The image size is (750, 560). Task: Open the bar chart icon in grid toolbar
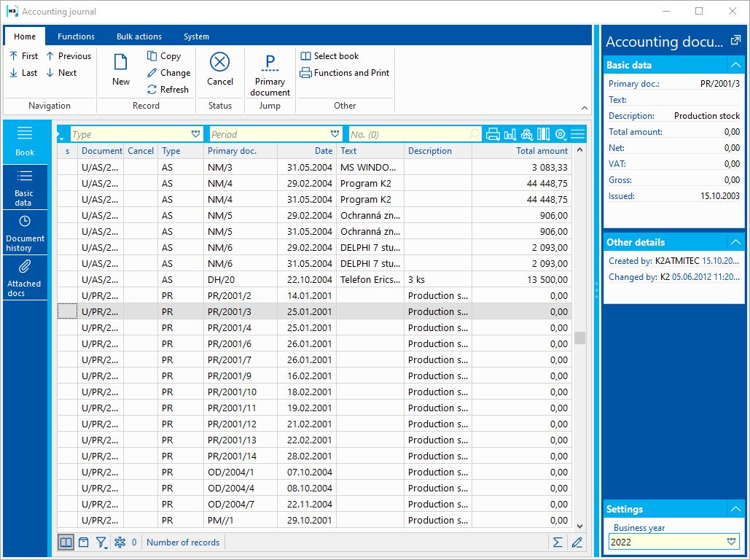pyautogui.click(x=510, y=134)
